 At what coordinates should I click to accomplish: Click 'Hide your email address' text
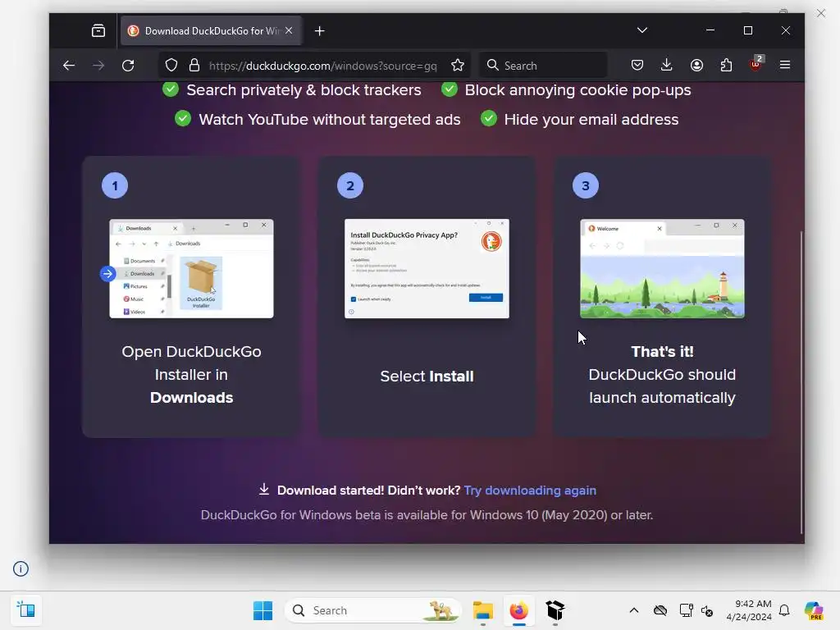pos(591,119)
